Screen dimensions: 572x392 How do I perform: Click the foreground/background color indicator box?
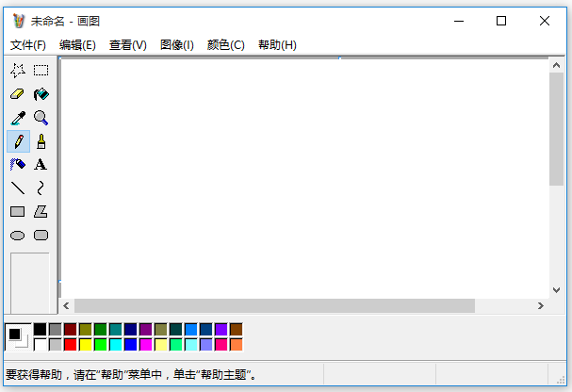[18, 337]
